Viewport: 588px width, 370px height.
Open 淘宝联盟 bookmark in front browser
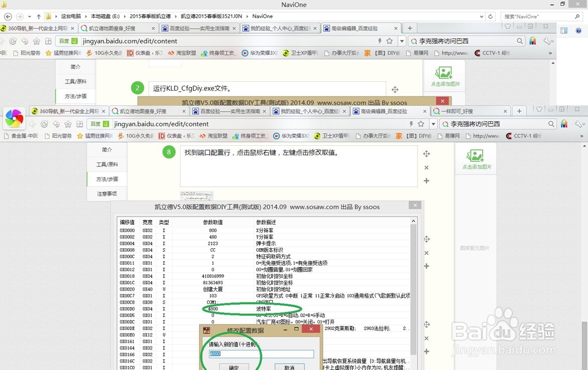click(x=214, y=136)
